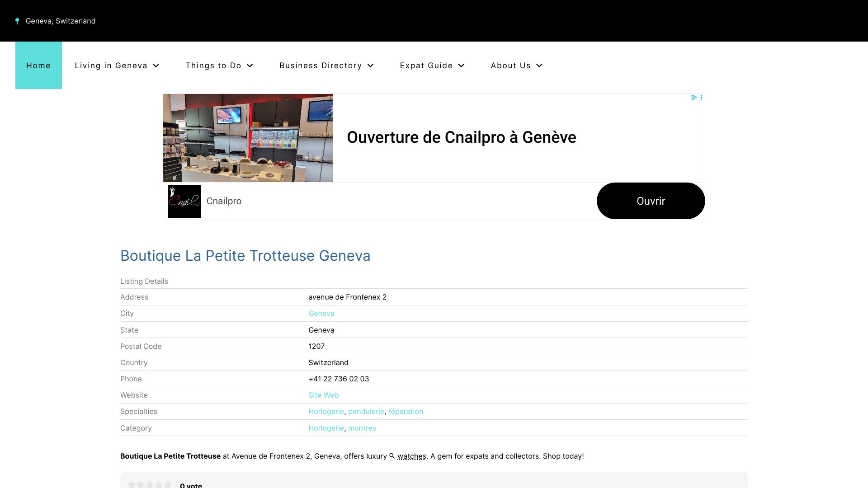This screenshot has width=868, height=488.
Task: Expand the Things to Do chevron
Action: pos(250,66)
